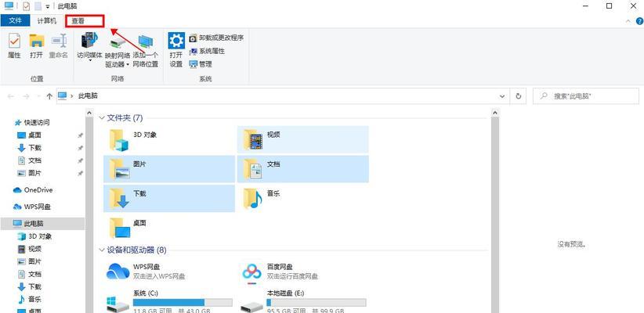644x313 pixels.
Task: Click the back navigation arrow
Action: [11, 96]
